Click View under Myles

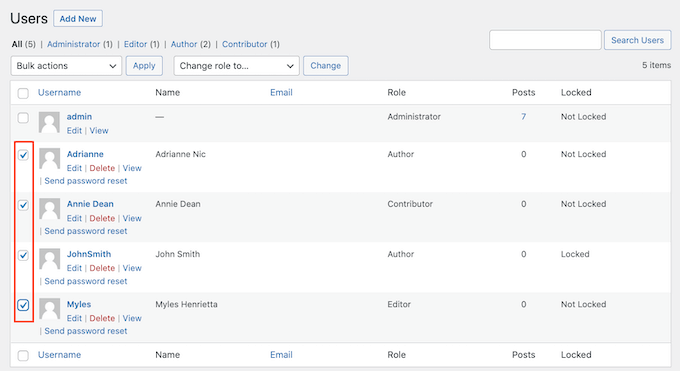tap(132, 318)
